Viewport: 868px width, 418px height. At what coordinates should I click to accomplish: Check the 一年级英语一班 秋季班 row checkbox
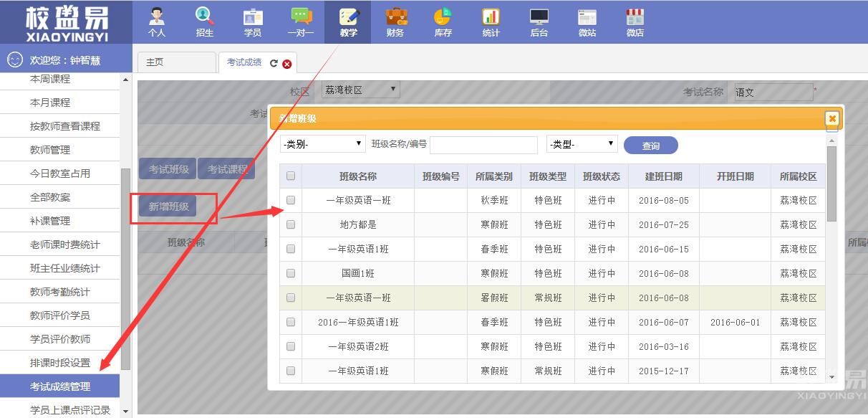coord(291,200)
